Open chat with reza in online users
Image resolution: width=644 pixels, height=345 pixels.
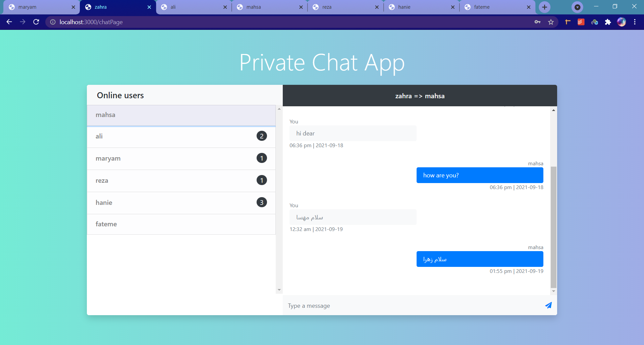tap(181, 181)
